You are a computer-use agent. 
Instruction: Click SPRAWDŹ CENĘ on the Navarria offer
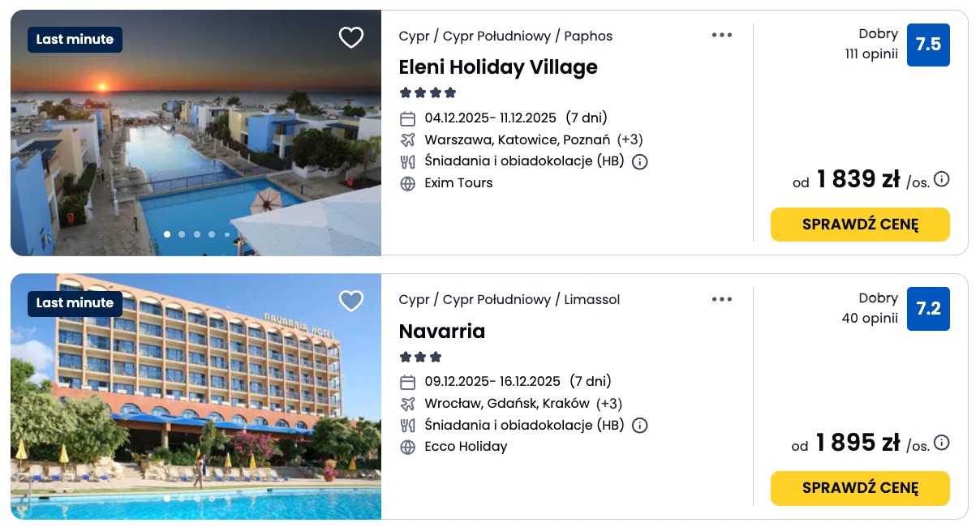[x=860, y=488]
